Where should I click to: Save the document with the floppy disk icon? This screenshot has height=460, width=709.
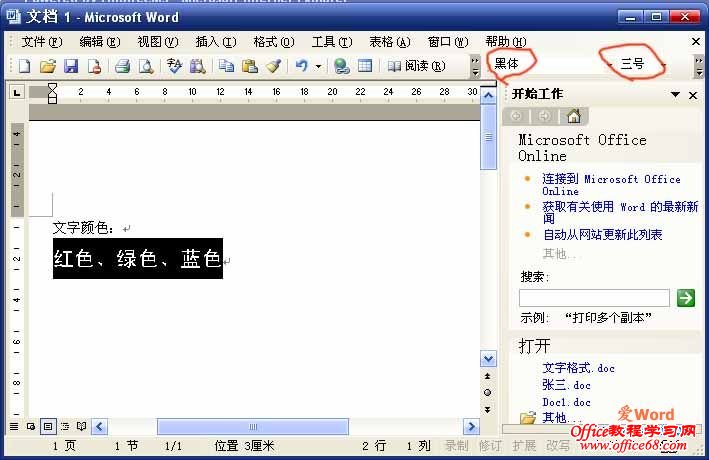click(71, 66)
